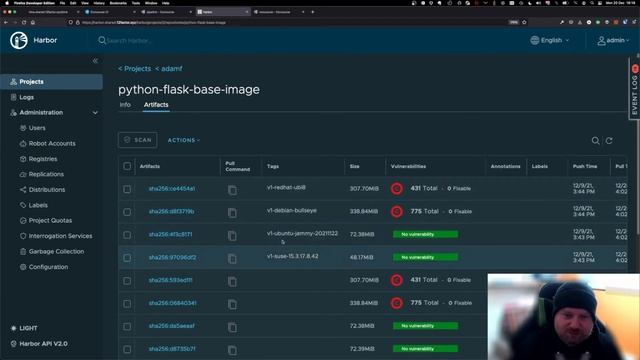Click the Tags column header
Screen dimensions: 640x360
(273, 166)
